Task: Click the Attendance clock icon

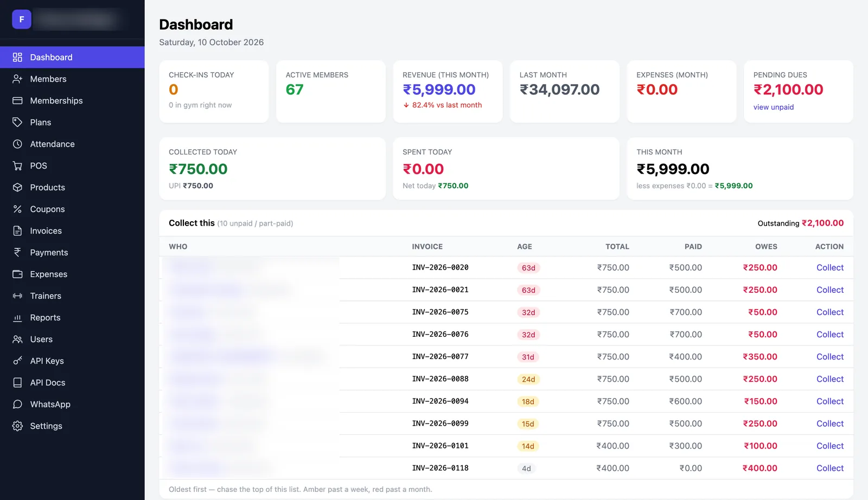Action: pyautogui.click(x=17, y=144)
